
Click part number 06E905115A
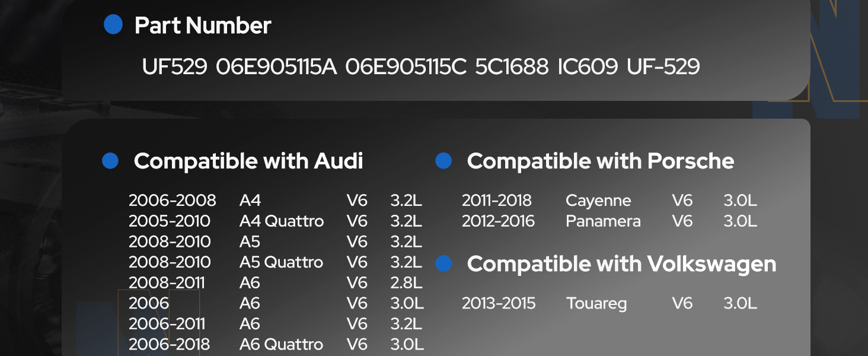coord(276,66)
